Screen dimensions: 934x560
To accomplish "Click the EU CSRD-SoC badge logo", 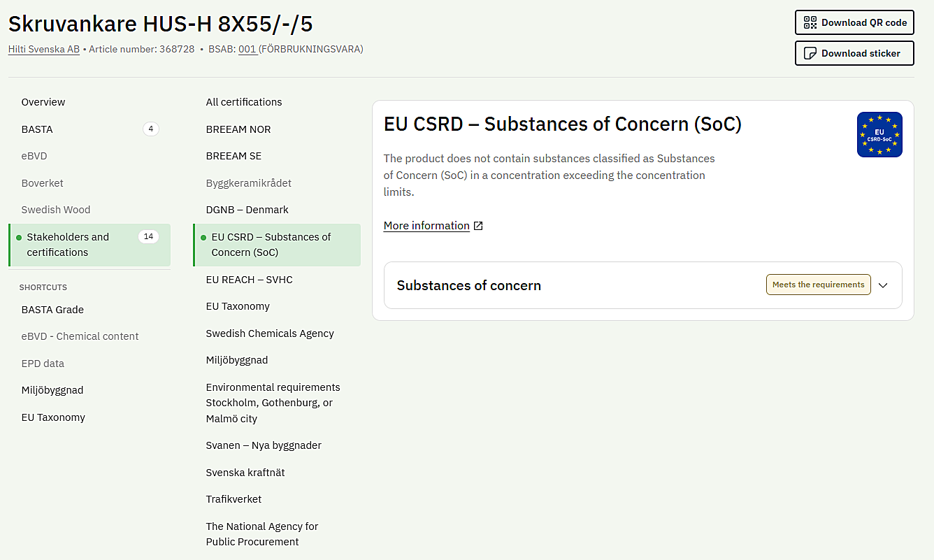I will [x=879, y=134].
